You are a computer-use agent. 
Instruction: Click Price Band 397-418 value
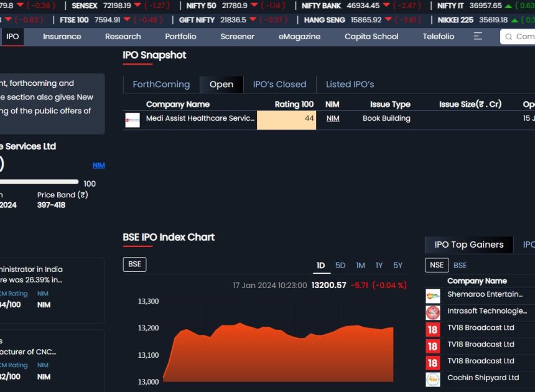point(51,205)
